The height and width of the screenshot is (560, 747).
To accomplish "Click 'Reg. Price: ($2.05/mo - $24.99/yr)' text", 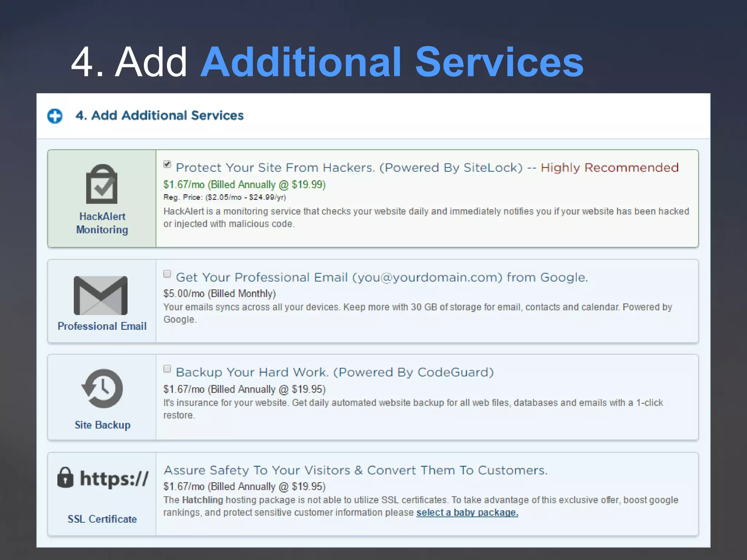I will pos(225,197).
